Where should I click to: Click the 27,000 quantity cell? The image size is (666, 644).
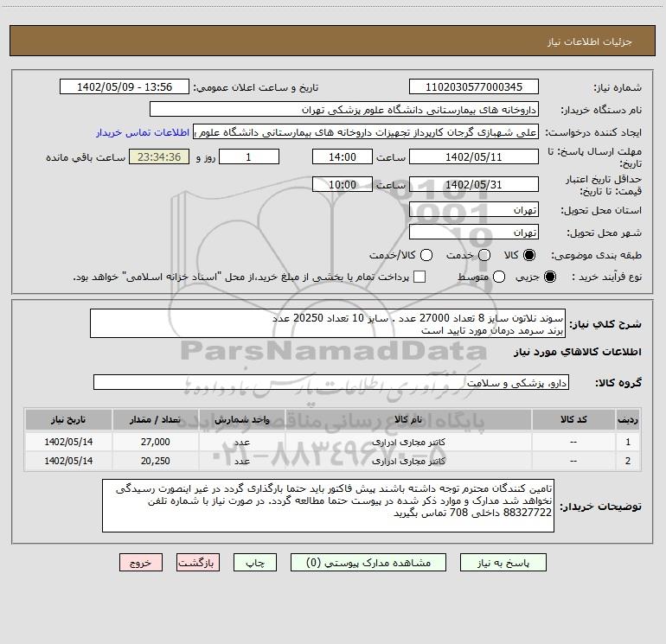coord(156,442)
